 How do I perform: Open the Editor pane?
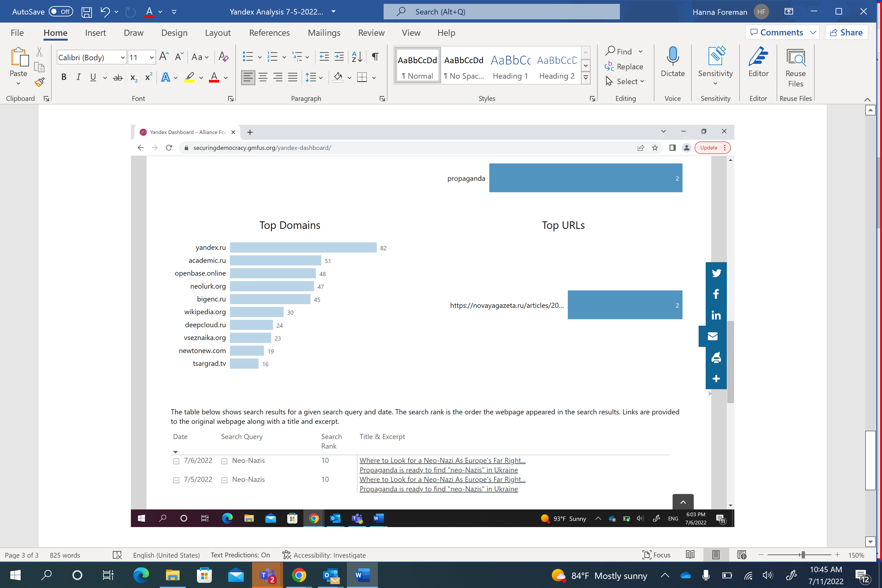758,62
